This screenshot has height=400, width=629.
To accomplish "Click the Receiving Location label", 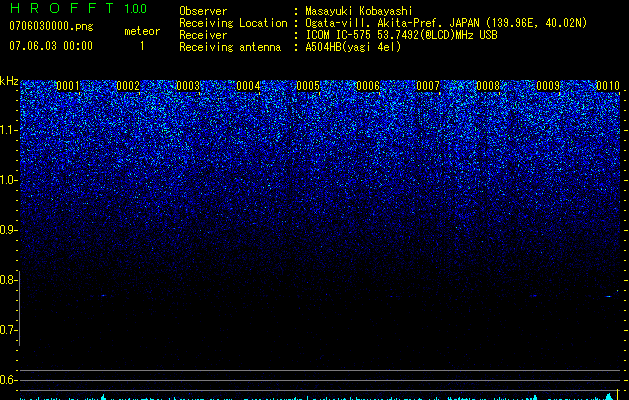I will click(233, 23).
